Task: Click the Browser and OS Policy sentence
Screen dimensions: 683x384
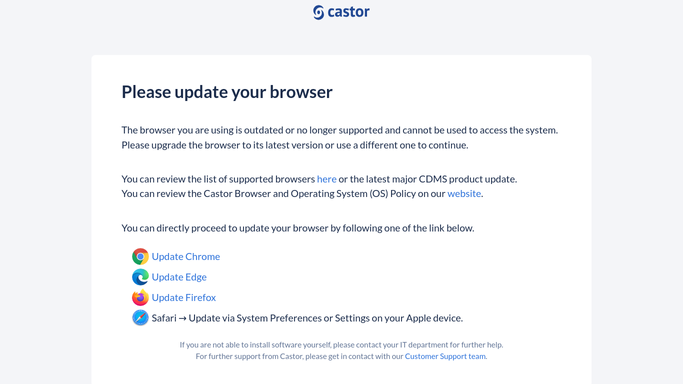Action: tap(302, 193)
